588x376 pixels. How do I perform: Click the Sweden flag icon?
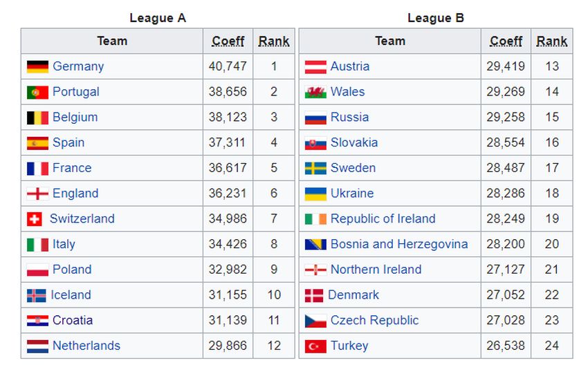[315, 169]
